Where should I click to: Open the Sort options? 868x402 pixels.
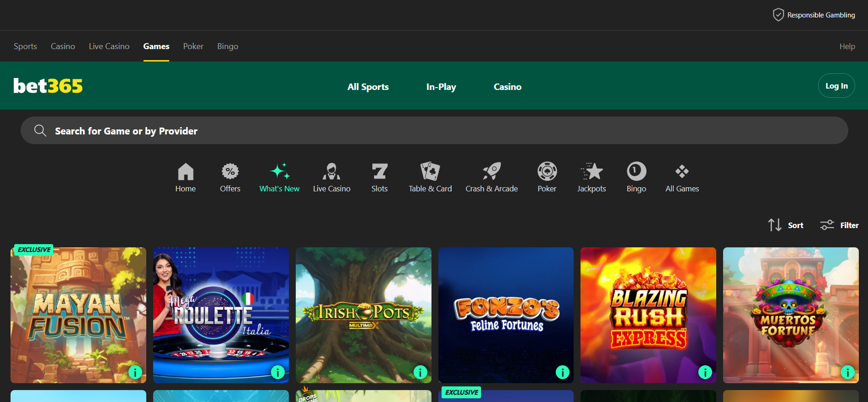[786, 225]
